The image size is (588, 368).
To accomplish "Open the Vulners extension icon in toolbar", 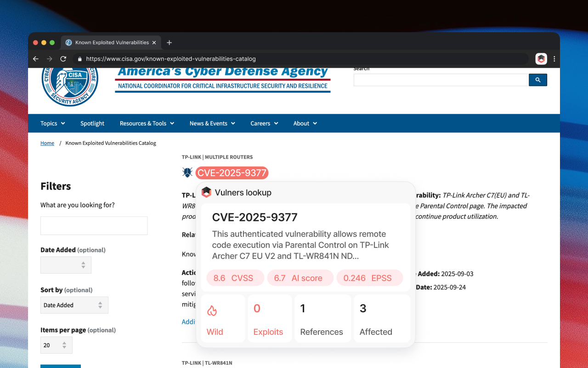I will pos(541,59).
